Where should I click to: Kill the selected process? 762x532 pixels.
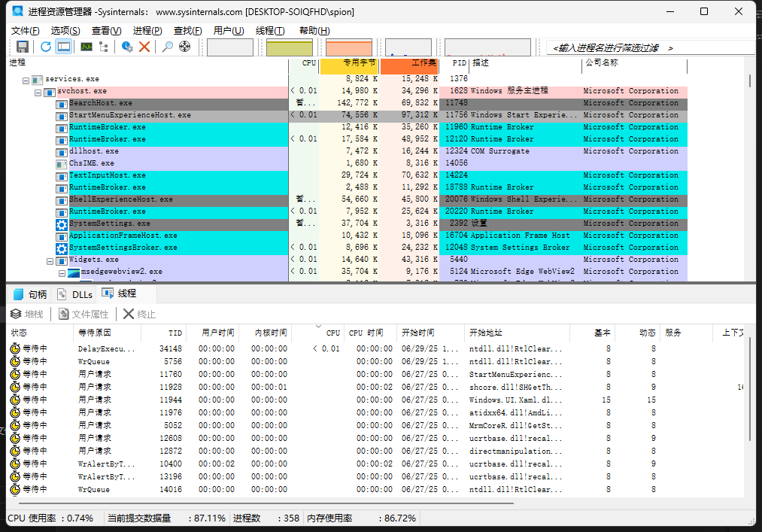tap(144, 46)
